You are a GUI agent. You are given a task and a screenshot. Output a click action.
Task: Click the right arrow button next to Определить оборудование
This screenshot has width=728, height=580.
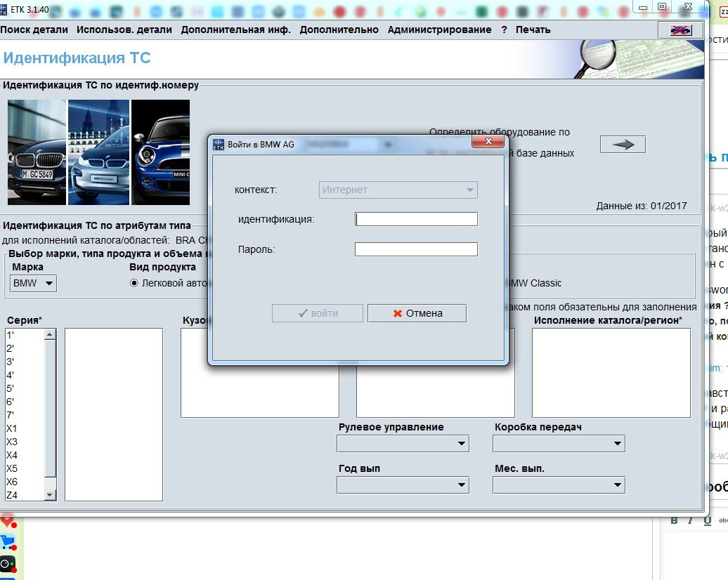pos(623,145)
